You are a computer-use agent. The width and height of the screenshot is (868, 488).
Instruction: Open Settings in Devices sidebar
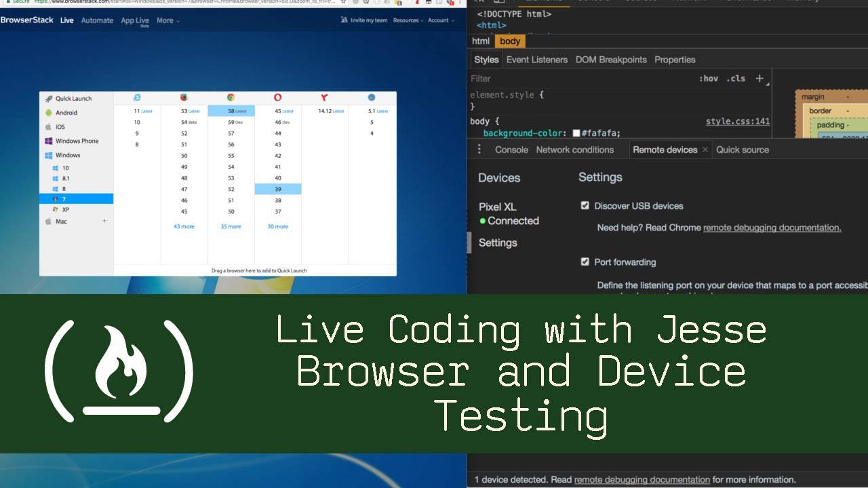(498, 243)
